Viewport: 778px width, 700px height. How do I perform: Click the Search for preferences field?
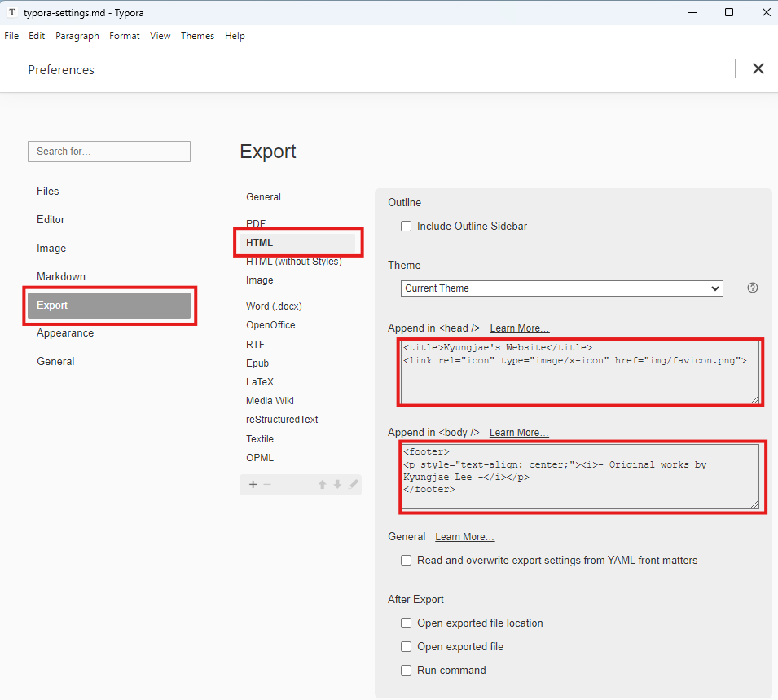click(x=109, y=152)
